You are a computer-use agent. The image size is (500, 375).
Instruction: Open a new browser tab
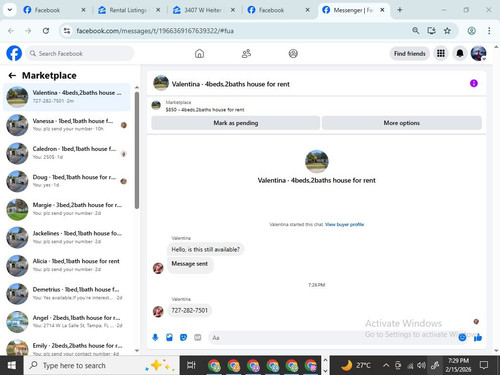click(x=400, y=10)
